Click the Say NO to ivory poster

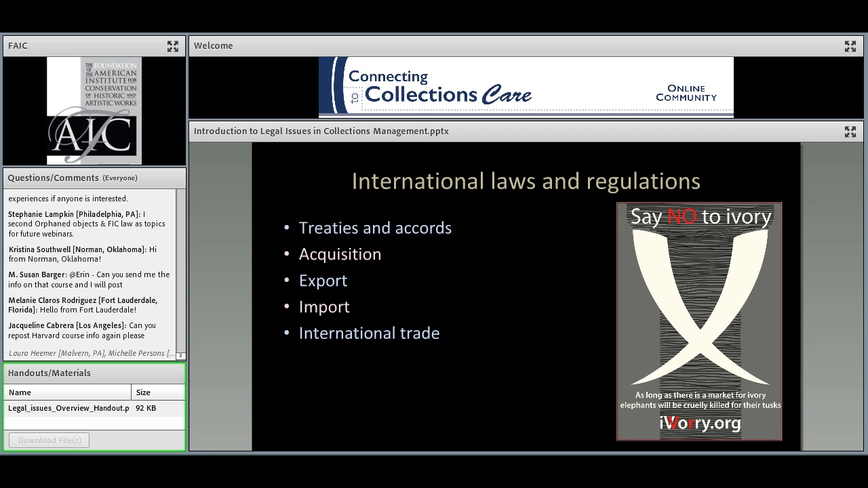(699, 321)
